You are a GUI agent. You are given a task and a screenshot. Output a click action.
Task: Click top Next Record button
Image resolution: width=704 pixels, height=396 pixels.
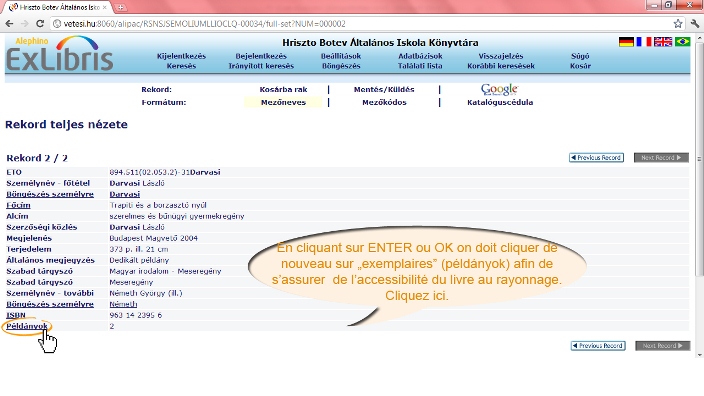point(661,158)
